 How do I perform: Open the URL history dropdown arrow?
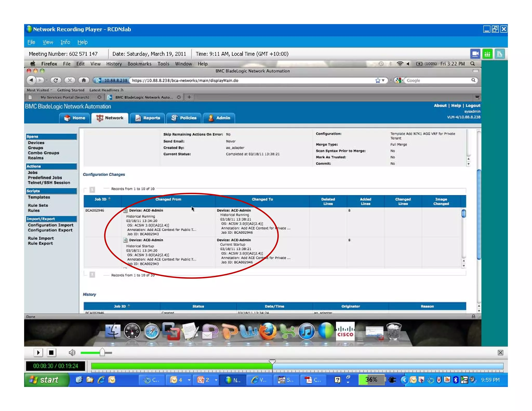tap(383, 81)
